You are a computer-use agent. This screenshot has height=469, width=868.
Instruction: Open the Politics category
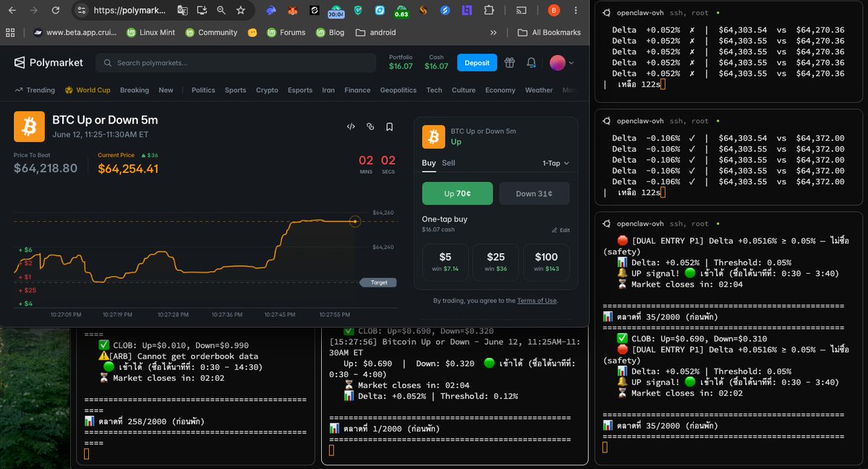pyautogui.click(x=203, y=90)
